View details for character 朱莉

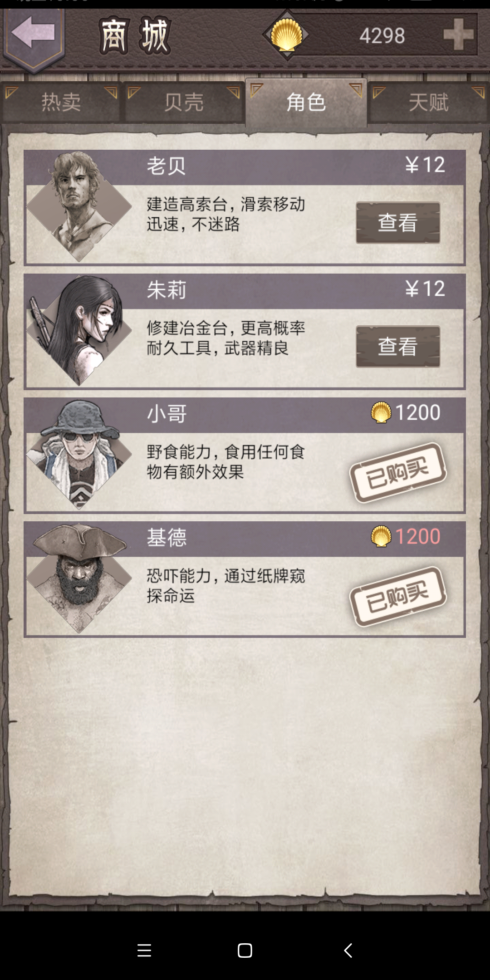coord(398,347)
